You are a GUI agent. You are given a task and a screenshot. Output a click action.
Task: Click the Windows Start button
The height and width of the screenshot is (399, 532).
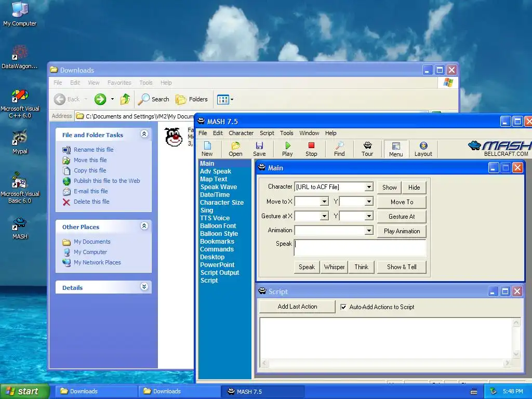coord(25,391)
